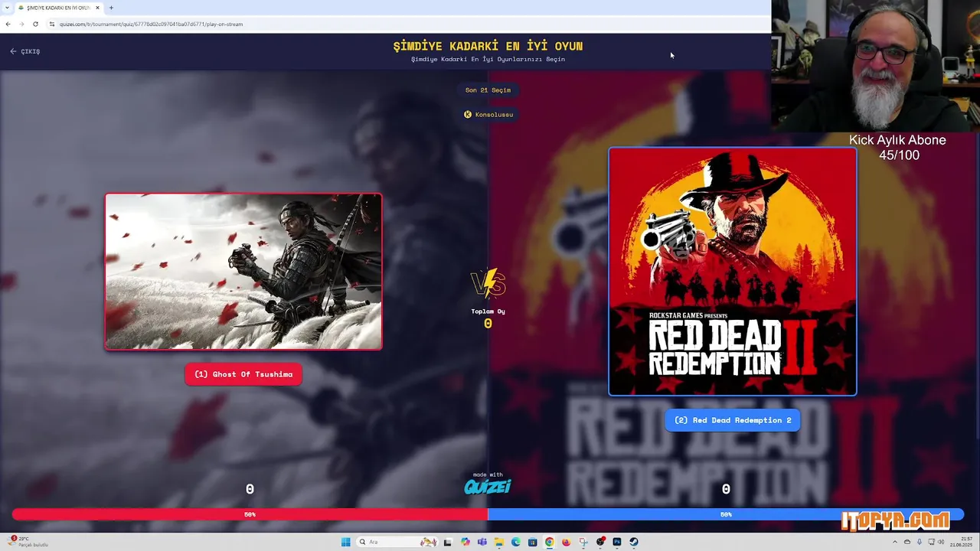The image size is (980, 551).
Task: Show hidden system tray icons
Action: click(x=895, y=542)
